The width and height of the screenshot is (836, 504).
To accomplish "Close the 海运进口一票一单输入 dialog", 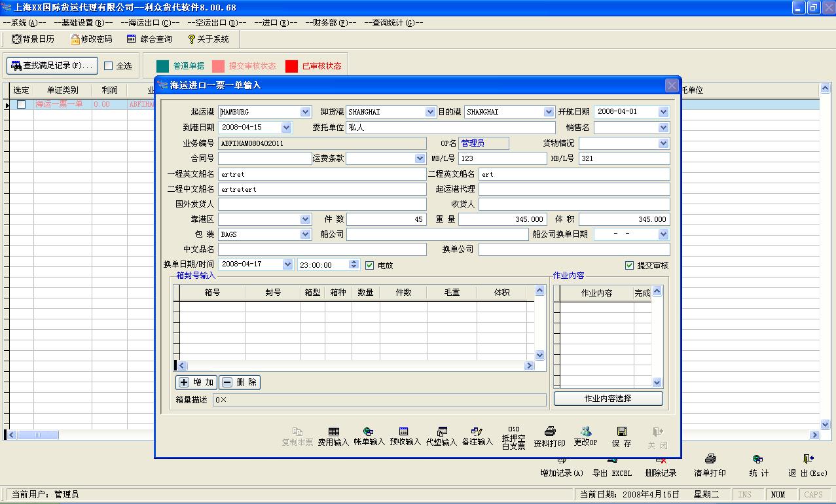I will pos(671,85).
